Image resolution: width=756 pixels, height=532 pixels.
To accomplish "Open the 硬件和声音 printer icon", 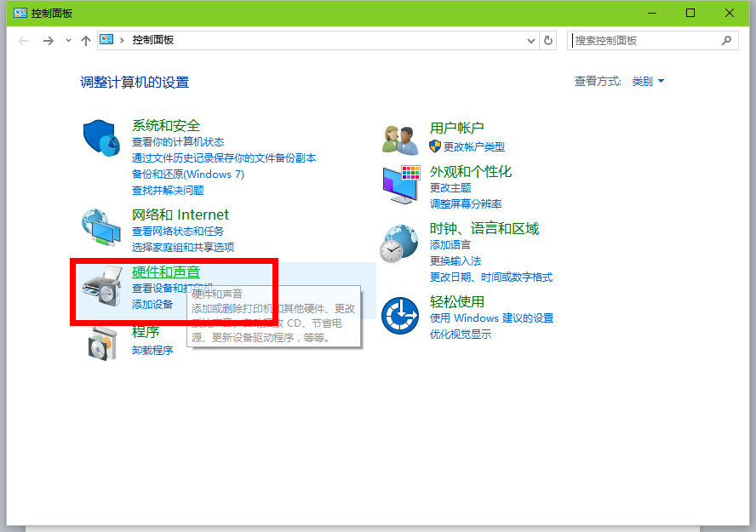I will pyautogui.click(x=101, y=286).
